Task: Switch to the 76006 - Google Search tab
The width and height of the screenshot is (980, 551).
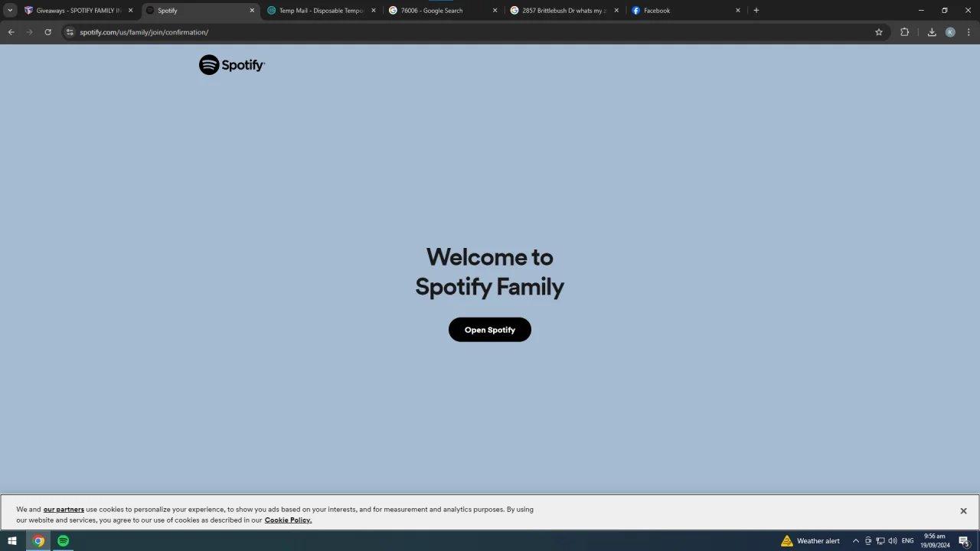Action: coord(443,11)
